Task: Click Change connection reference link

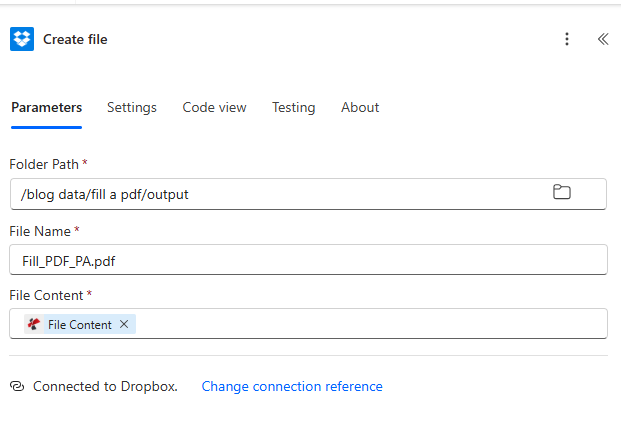Action: pyautogui.click(x=292, y=386)
